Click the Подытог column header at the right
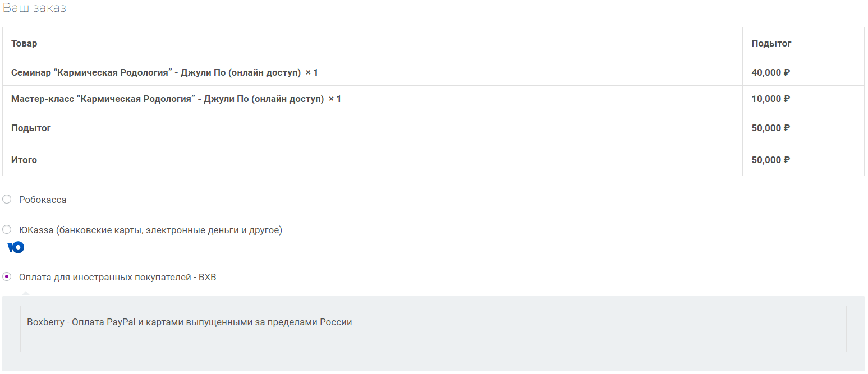The width and height of the screenshot is (868, 374). [x=771, y=43]
